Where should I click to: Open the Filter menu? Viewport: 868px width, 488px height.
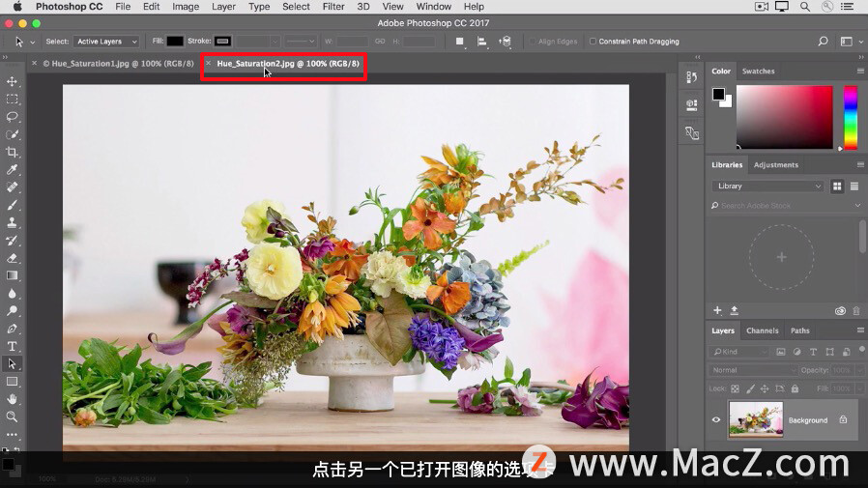pos(333,7)
